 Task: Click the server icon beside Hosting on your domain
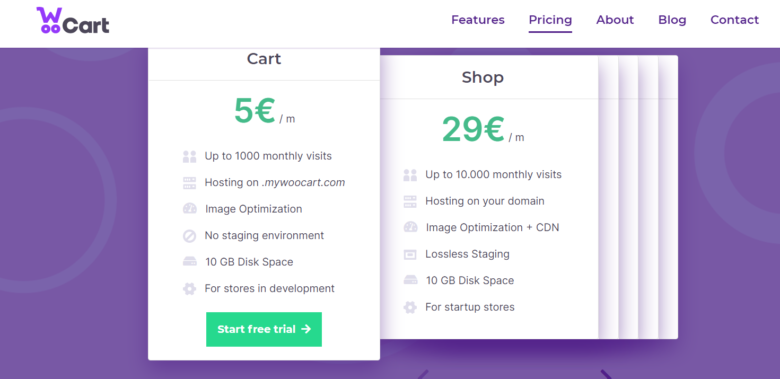point(410,201)
